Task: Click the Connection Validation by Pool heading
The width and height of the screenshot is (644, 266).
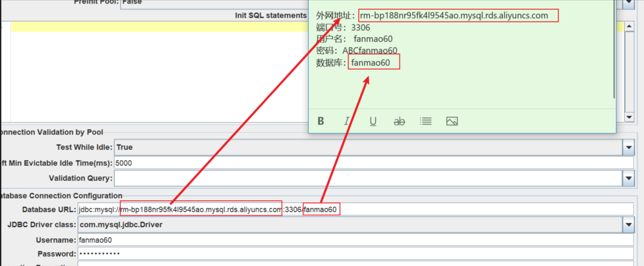Action: 52,132
